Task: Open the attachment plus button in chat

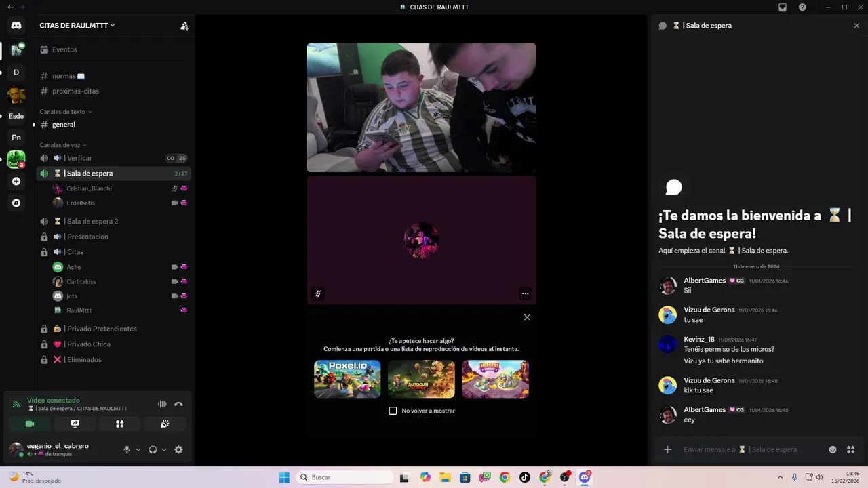Action: coord(668,449)
